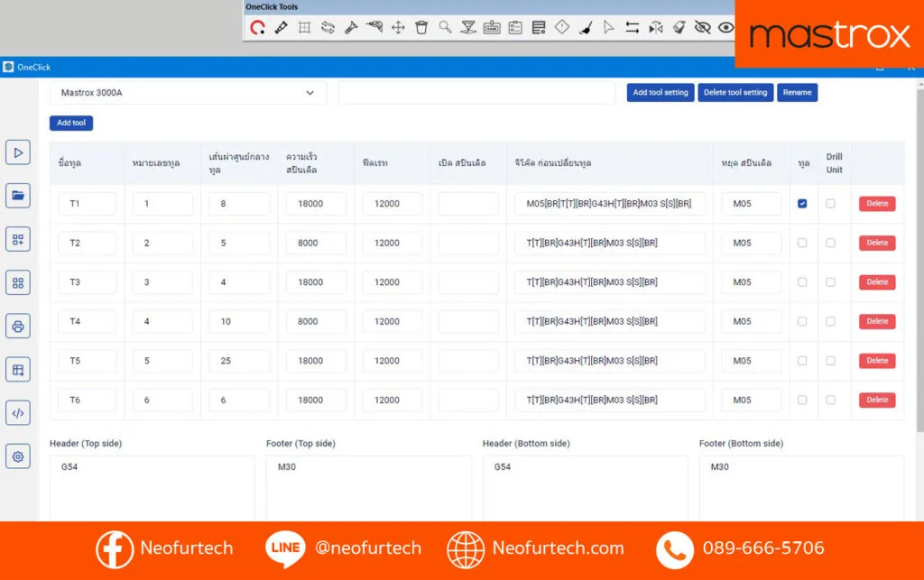The image size is (924, 580).
Task: Enable Drill Unit checkbox for T1
Action: [830, 204]
